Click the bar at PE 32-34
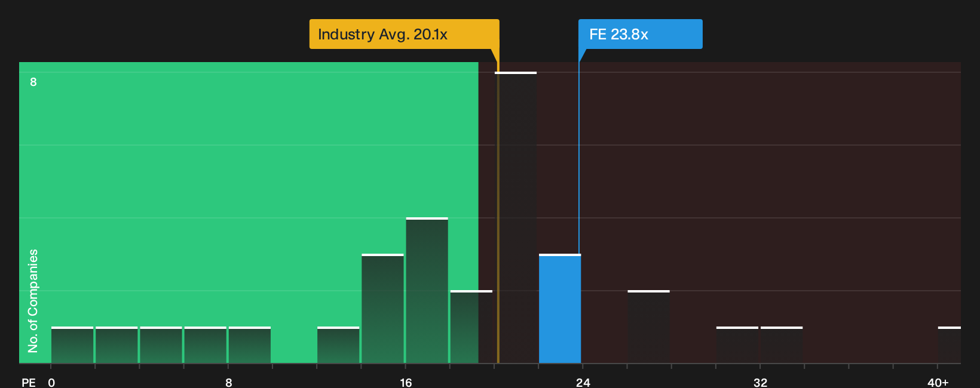Screen dimensions: 980x388 tap(782, 345)
